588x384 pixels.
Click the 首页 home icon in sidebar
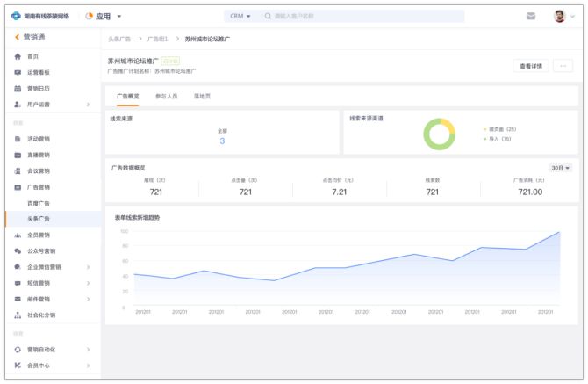18,56
